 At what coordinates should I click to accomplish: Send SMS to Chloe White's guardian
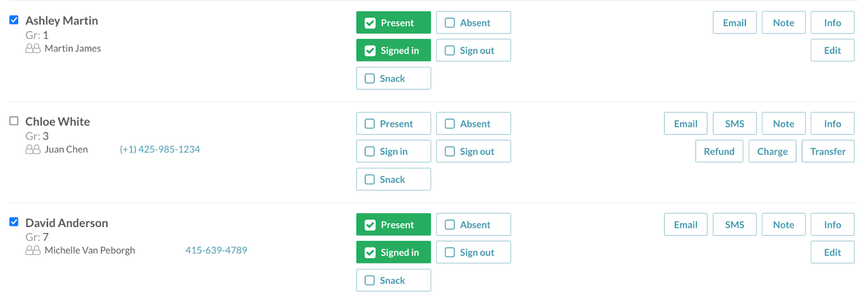coord(734,124)
